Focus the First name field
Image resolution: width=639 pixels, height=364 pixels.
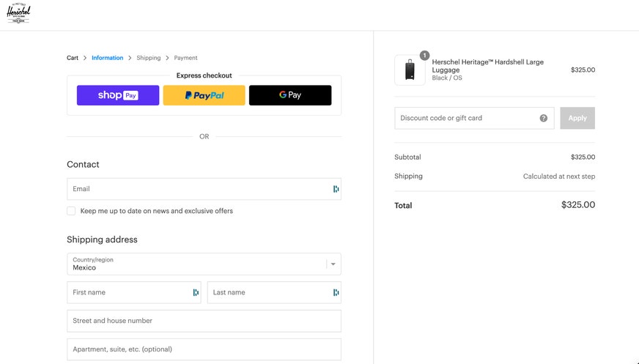pyautogui.click(x=133, y=292)
